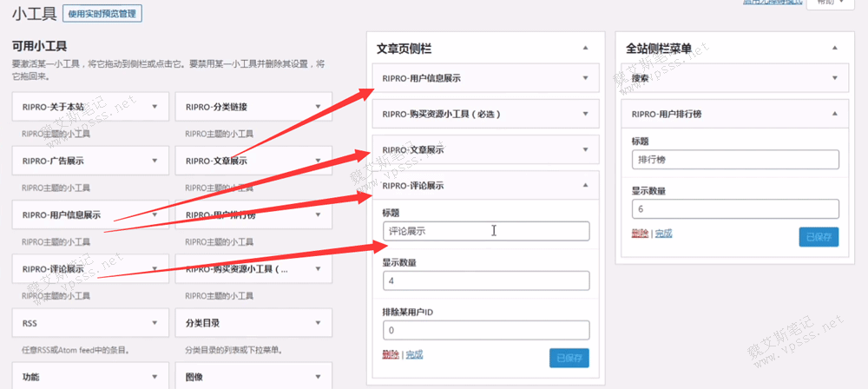Click the 排除某用户ID field
Image resolution: width=868 pixels, height=389 pixels.
[486, 330]
